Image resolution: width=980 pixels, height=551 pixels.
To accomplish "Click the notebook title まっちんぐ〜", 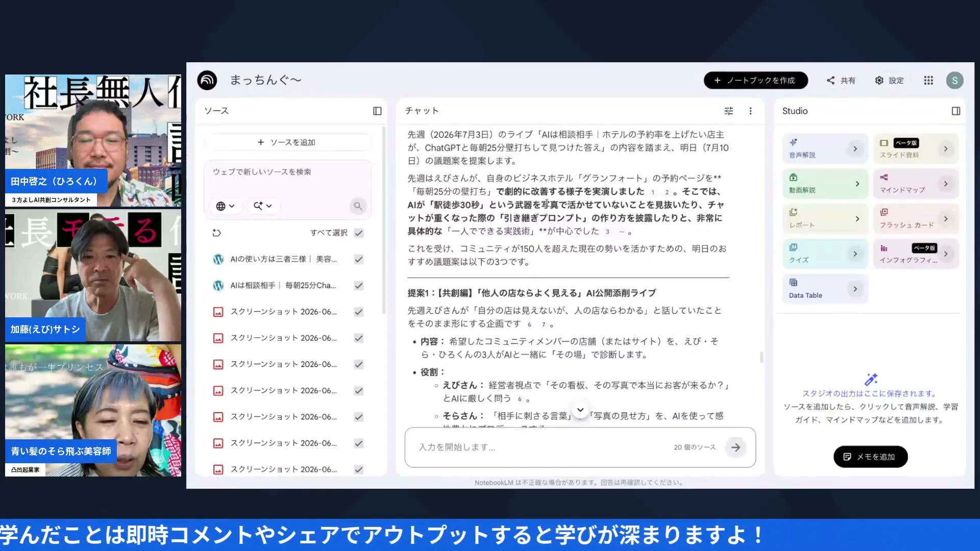I will tap(265, 80).
